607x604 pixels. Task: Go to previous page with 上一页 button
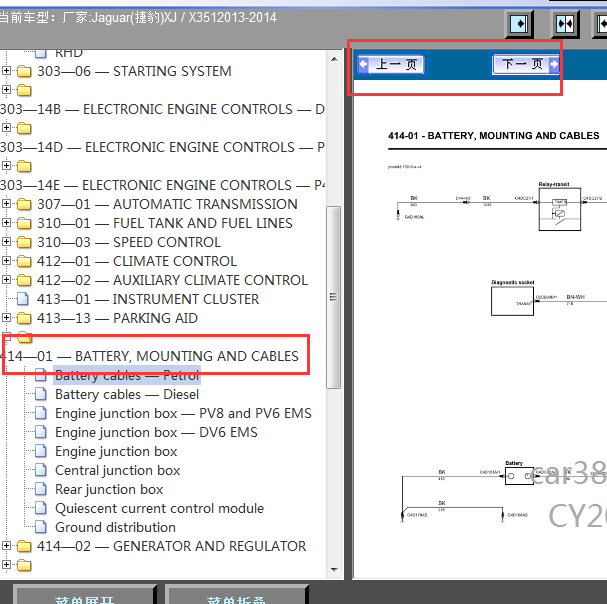click(391, 64)
